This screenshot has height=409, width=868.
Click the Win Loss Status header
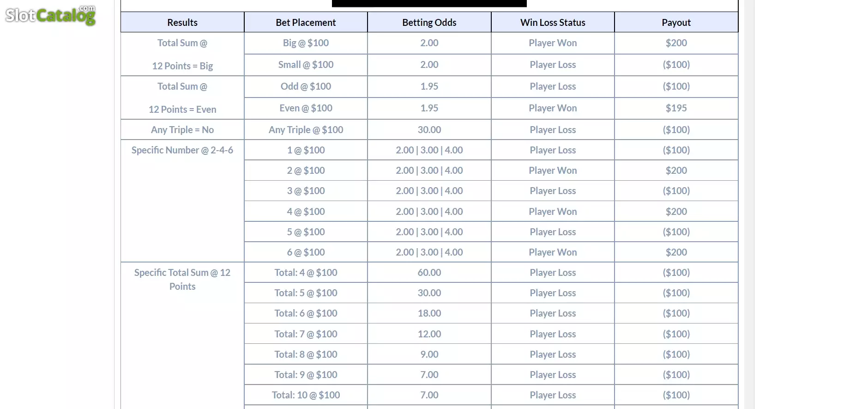coord(553,22)
